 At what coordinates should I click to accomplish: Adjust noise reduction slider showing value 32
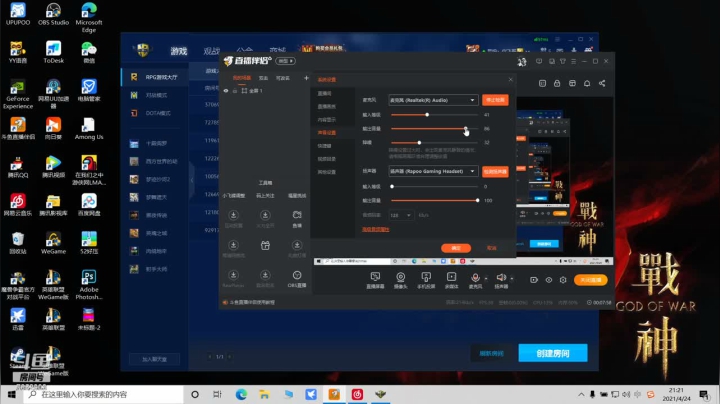pos(419,143)
